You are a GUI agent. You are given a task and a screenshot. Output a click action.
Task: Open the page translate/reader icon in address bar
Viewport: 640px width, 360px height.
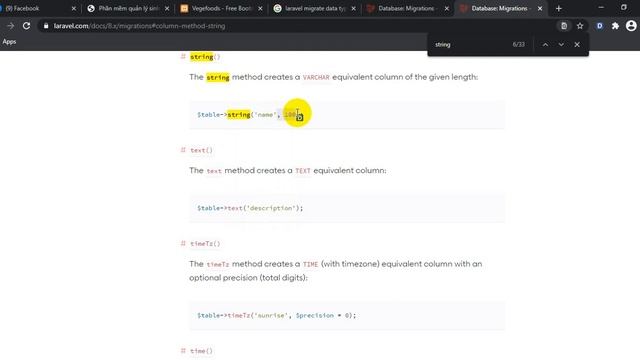[564, 26]
